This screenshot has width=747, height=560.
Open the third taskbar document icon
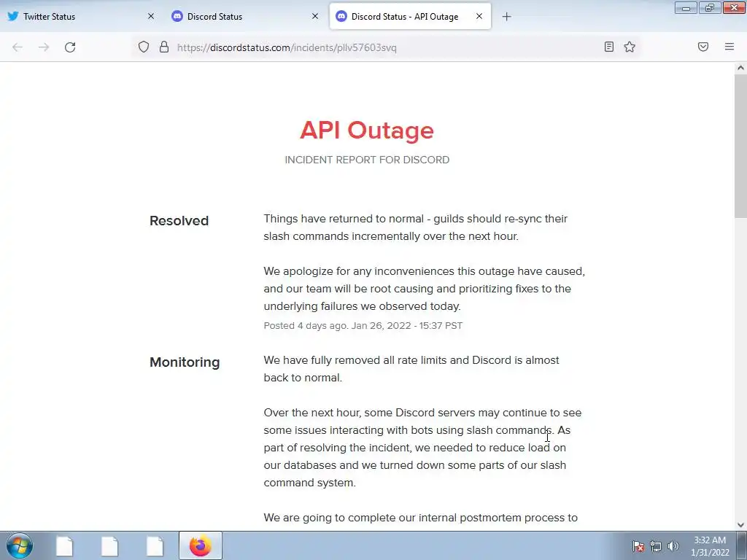point(155,546)
